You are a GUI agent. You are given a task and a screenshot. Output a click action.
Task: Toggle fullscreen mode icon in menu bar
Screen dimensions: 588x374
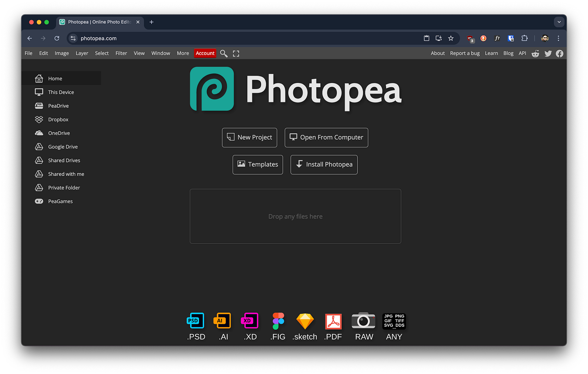pyautogui.click(x=236, y=53)
